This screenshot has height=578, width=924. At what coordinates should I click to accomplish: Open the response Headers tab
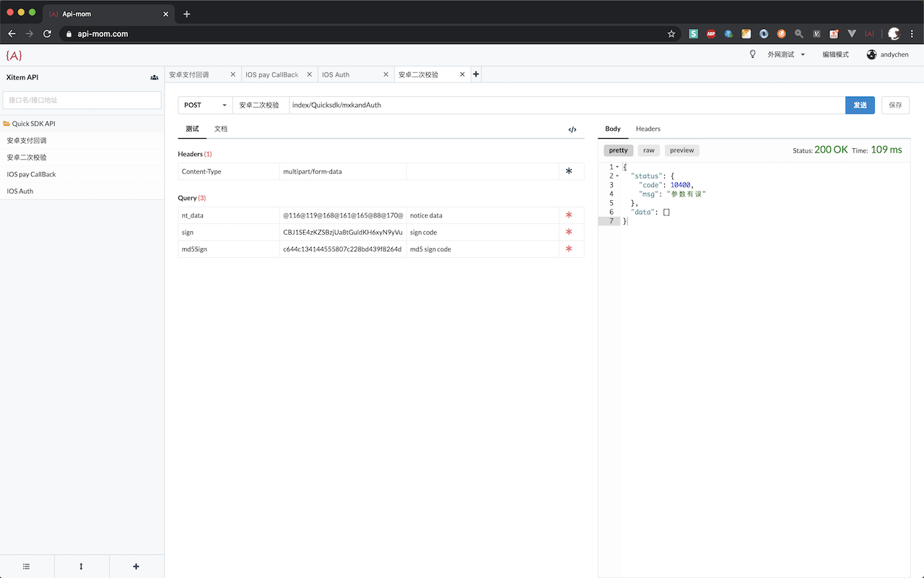click(648, 129)
